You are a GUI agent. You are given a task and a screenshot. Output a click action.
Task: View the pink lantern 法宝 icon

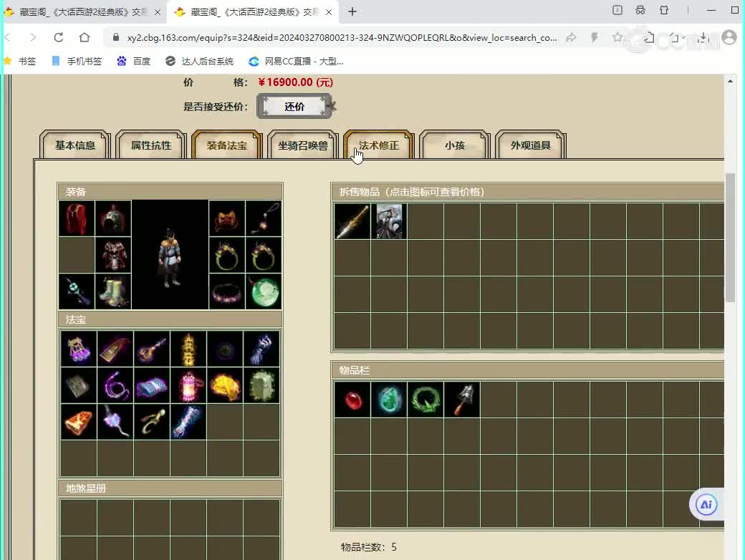pos(188,385)
